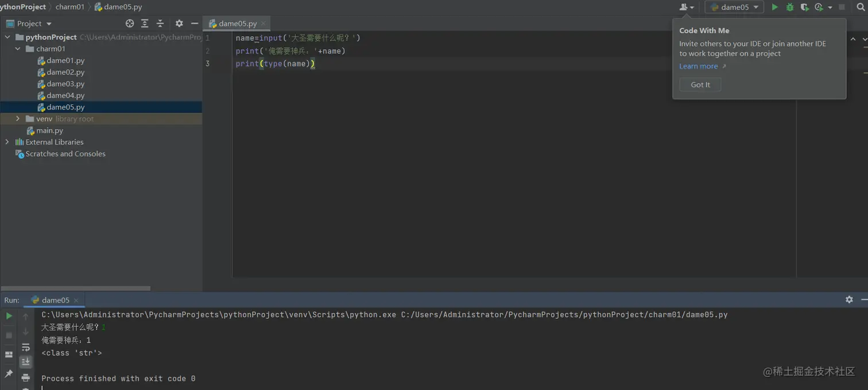Expand all in Project tool window
The height and width of the screenshot is (390, 868).
[x=145, y=24]
